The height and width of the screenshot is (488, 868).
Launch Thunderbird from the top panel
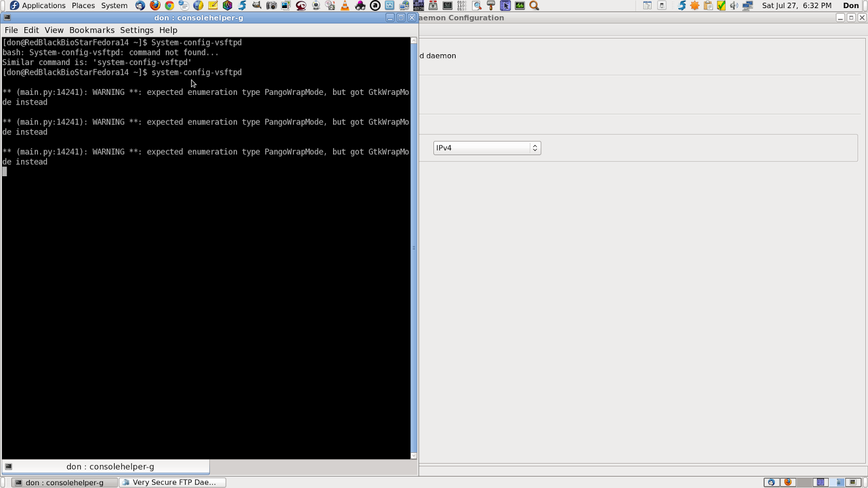pos(141,5)
